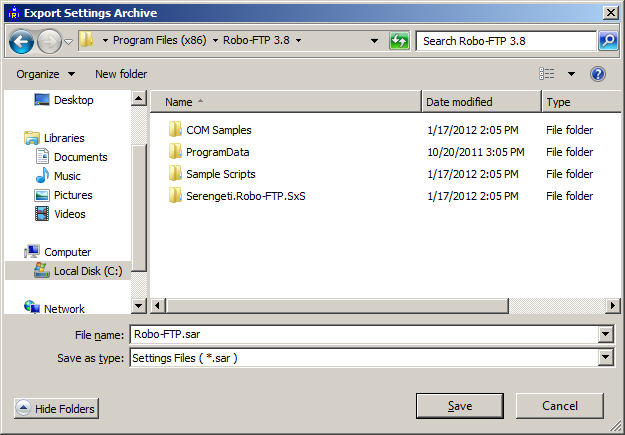Click the Back navigation arrow button

pos(22,41)
